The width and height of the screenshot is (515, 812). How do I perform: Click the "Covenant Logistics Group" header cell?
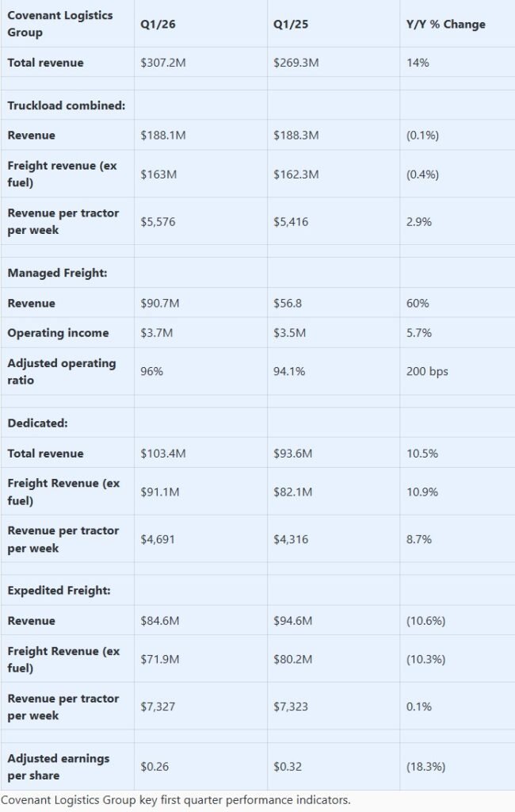[x=59, y=24]
